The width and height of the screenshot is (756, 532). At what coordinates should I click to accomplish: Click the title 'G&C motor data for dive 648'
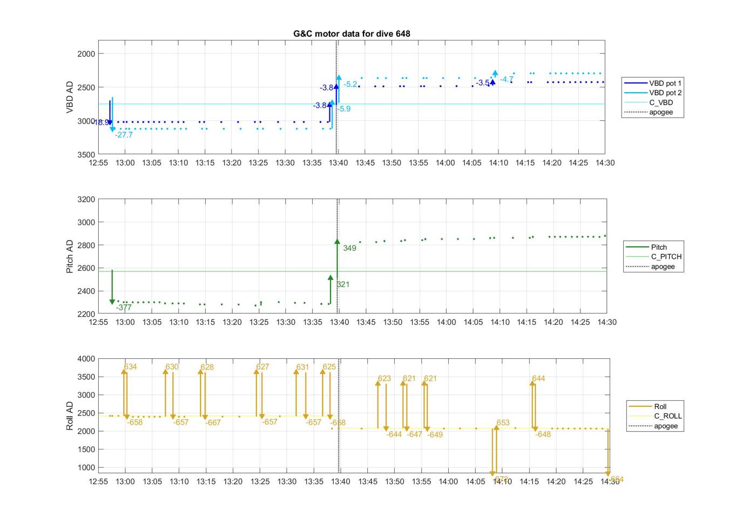[352, 33]
